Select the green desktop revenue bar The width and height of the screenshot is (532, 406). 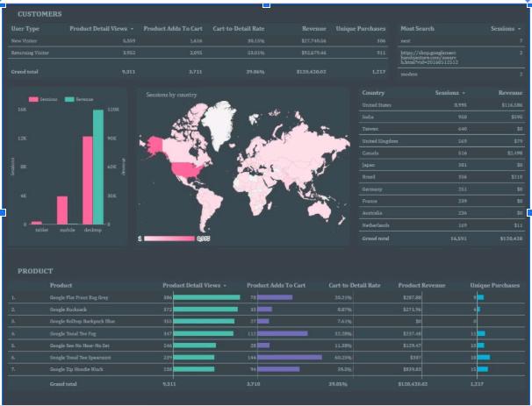tap(98, 167)
